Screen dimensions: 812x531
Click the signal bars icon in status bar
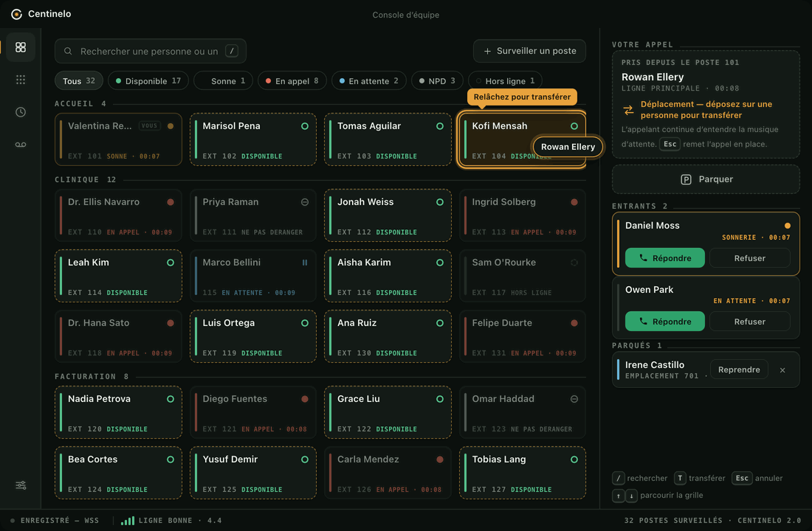click(x=128, y=520)
